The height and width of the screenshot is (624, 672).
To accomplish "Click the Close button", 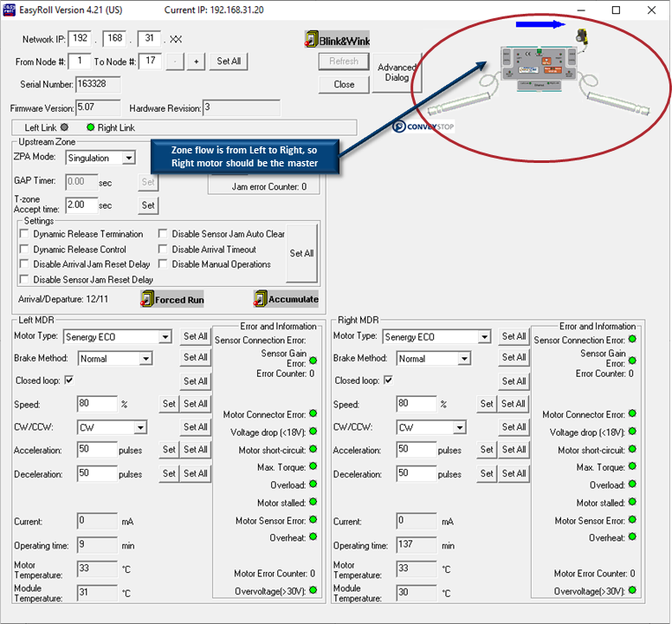I will pyautogui.click(x=344, y=84).
